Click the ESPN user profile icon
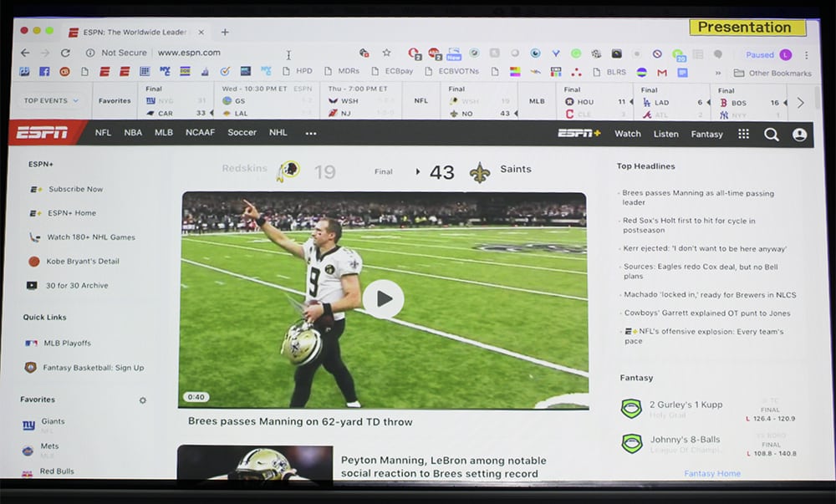The height and width of the screenshot is (504, 836). click(x=800, y=134)
